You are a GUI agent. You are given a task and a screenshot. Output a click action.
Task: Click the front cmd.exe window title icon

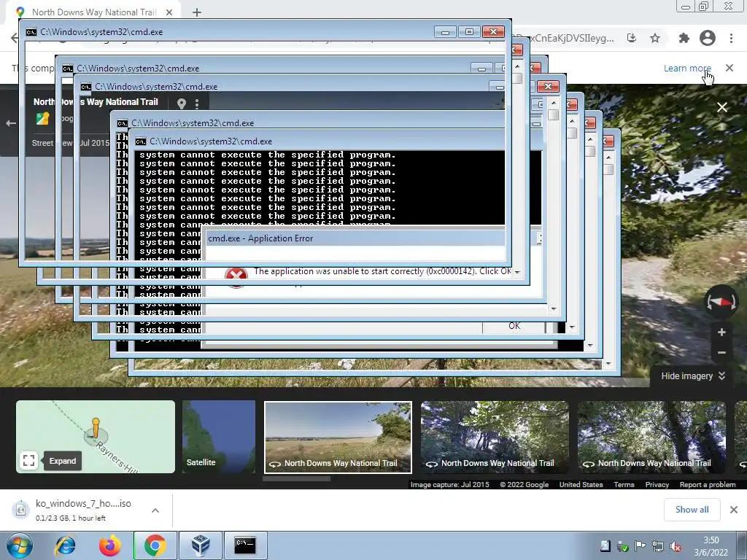(31, 32)
